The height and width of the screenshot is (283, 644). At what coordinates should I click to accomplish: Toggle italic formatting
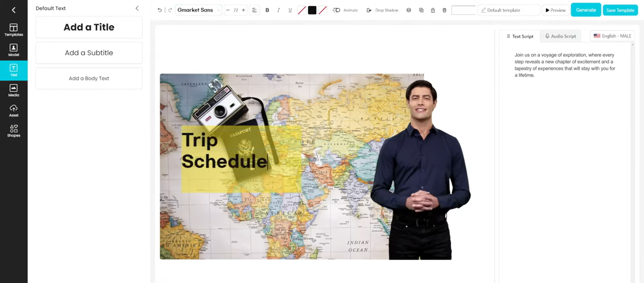pyautogui.click(x=279, y=10)
